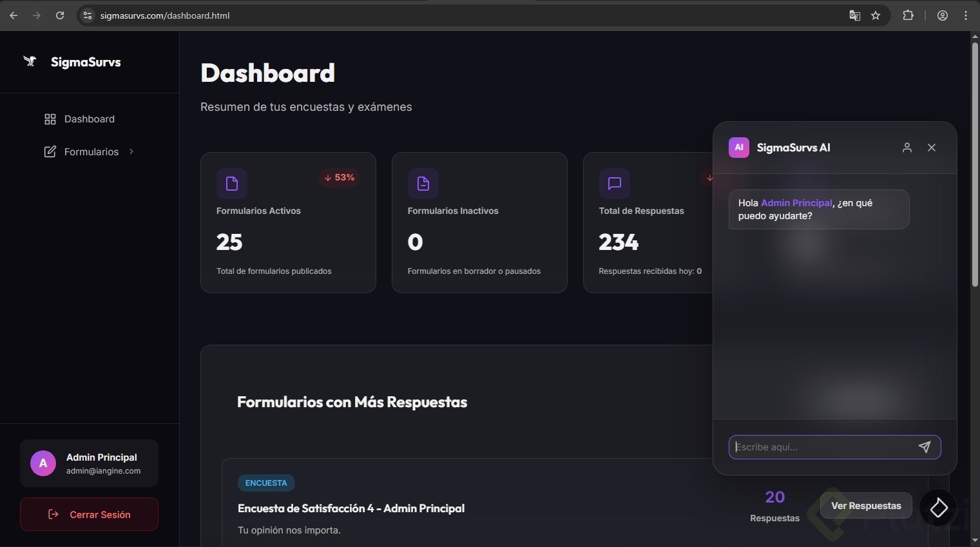
Task: Click the 'Formularios Activos' card label
Action: tap(258, 211)
